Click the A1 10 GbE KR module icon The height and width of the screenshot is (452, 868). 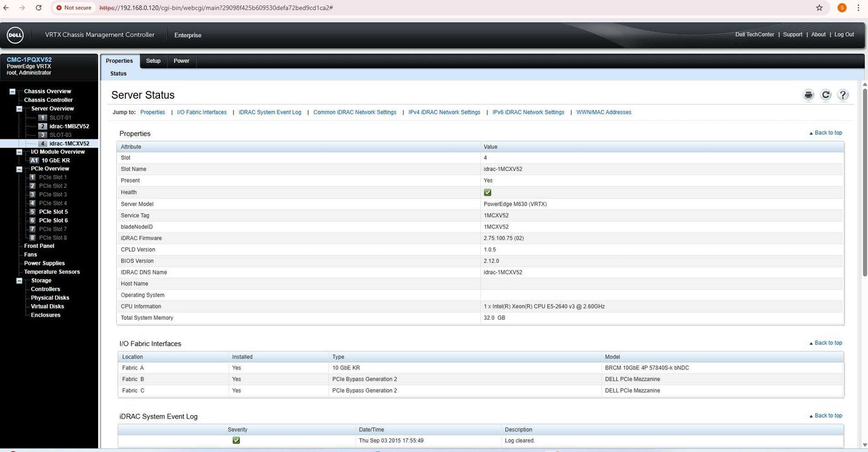point(34,160)
